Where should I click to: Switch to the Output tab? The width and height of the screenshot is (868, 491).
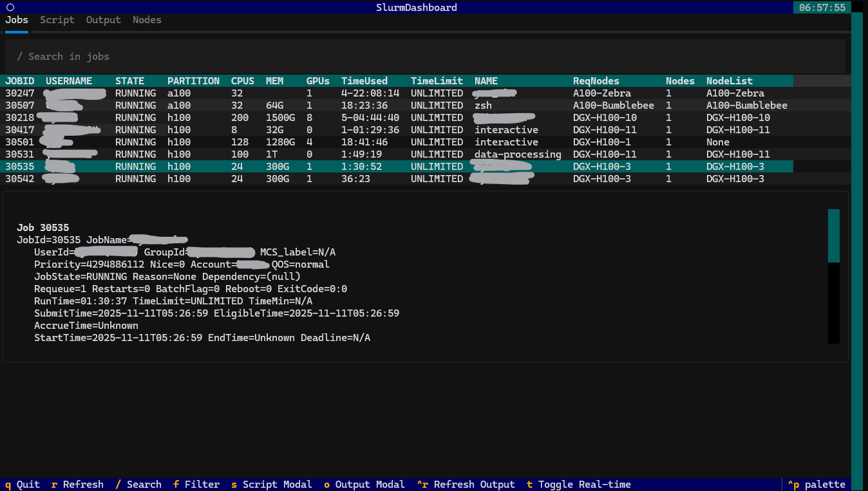pos(104,20)
